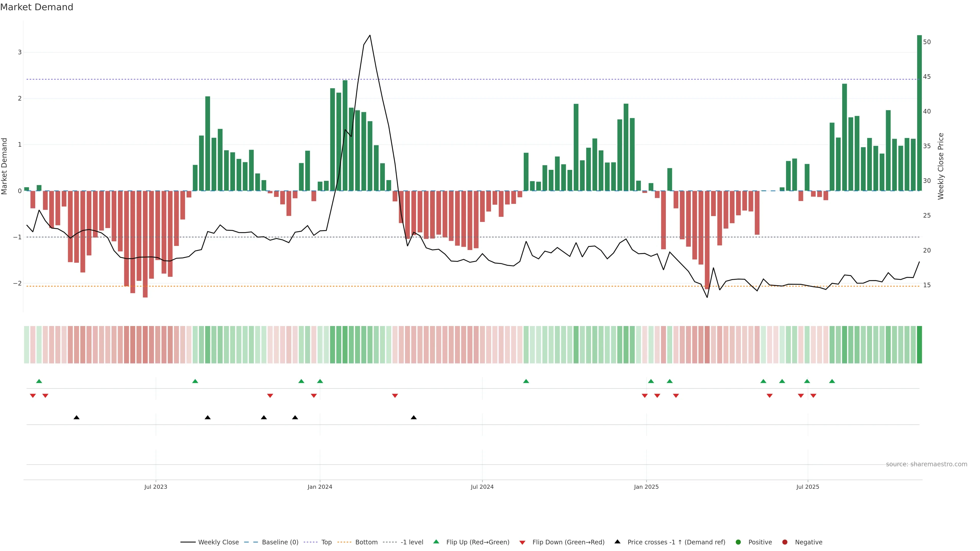Click the first black price-cross triangle marker
980x551 pixels.
[77, 418]
